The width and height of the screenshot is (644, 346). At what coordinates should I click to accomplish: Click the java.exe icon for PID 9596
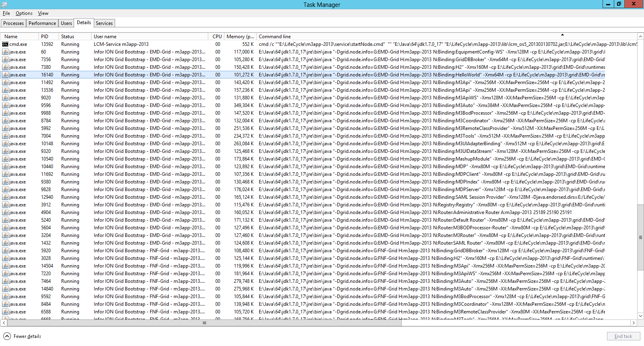[x=5, y=105]
